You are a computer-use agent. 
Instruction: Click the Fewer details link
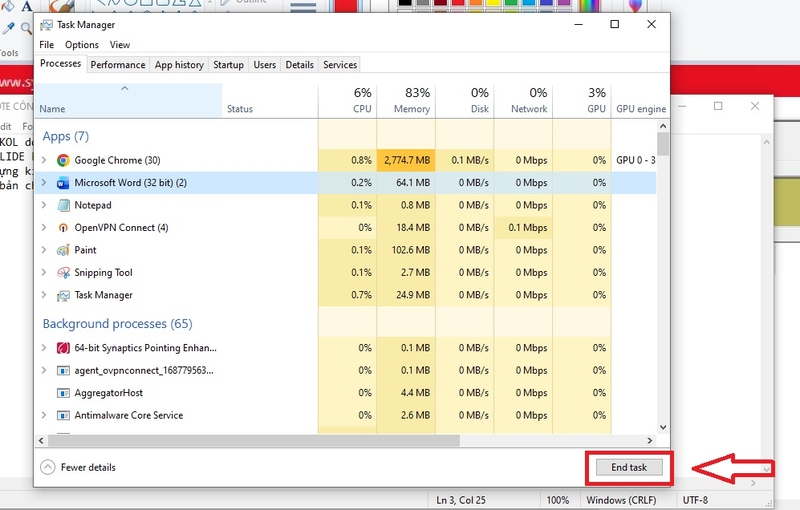pyautogui.click(x=88, y=467)
